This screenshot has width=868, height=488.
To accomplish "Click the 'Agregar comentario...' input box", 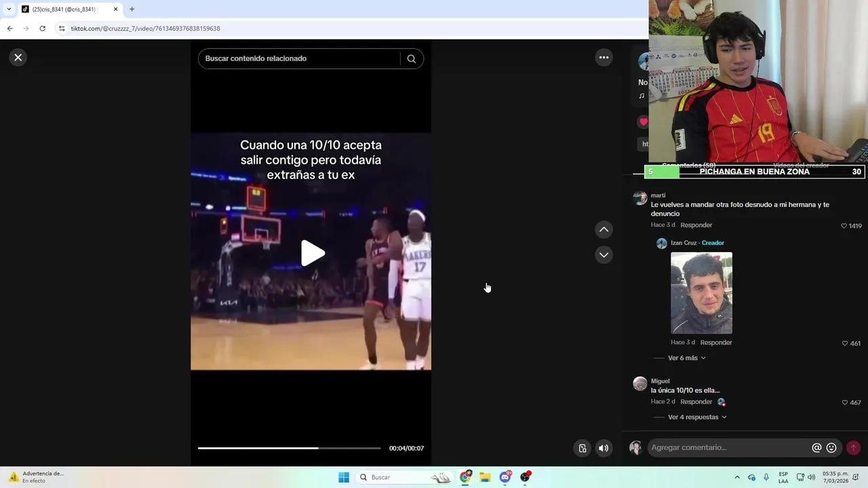I will tap(729, 447).
